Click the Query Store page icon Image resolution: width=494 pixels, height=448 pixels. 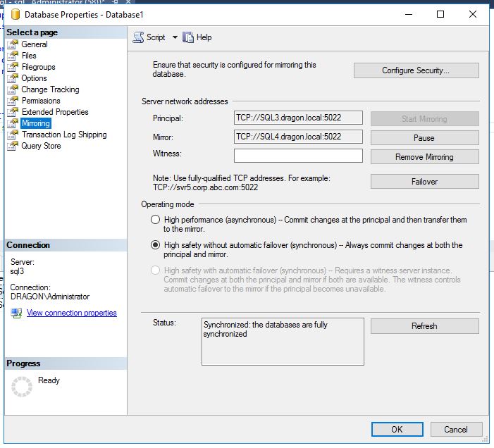(x=12, y=146)
